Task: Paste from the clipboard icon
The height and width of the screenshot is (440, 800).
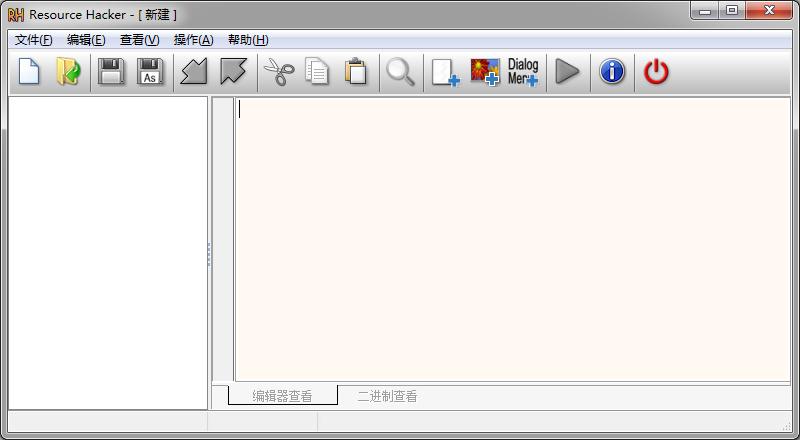Action: point(356,71)
